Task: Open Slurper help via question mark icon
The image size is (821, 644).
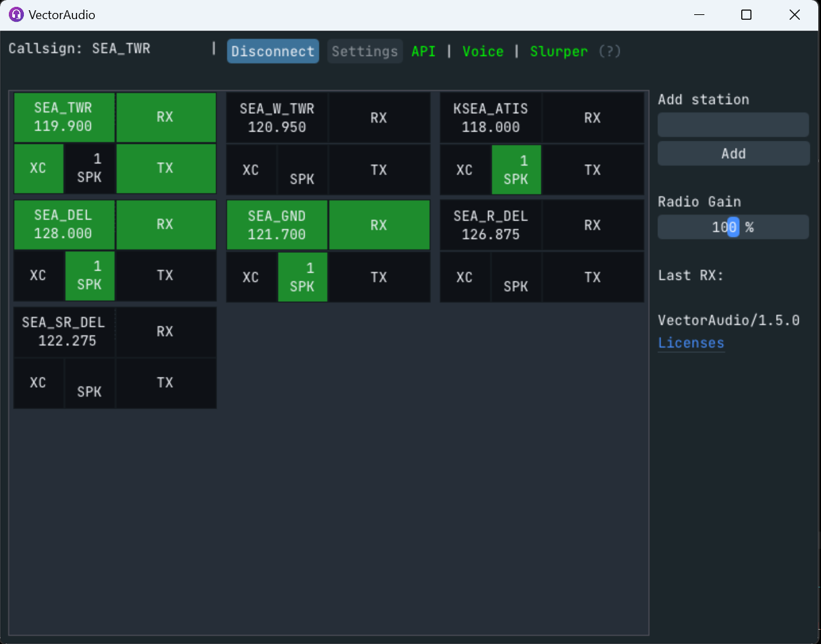Action: (x=609, y=51)
